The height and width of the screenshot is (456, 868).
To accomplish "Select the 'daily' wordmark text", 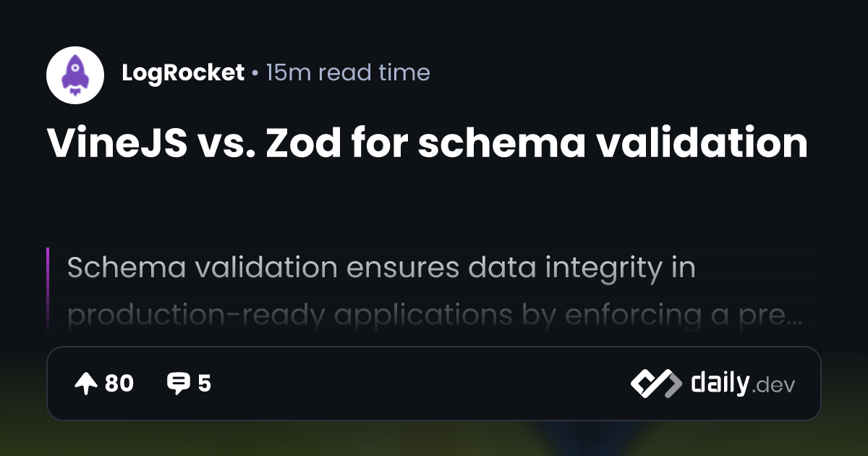I will pos(720,383).
